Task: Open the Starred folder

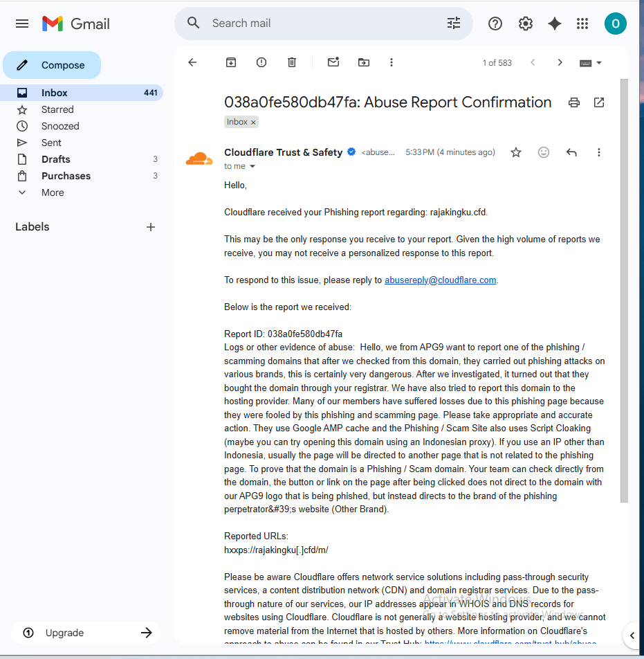Action: (x=82, y=109)
